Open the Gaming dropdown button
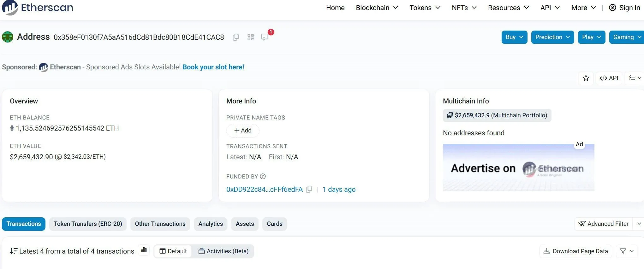This screenshot has height=269, width=644. (627, 37)
